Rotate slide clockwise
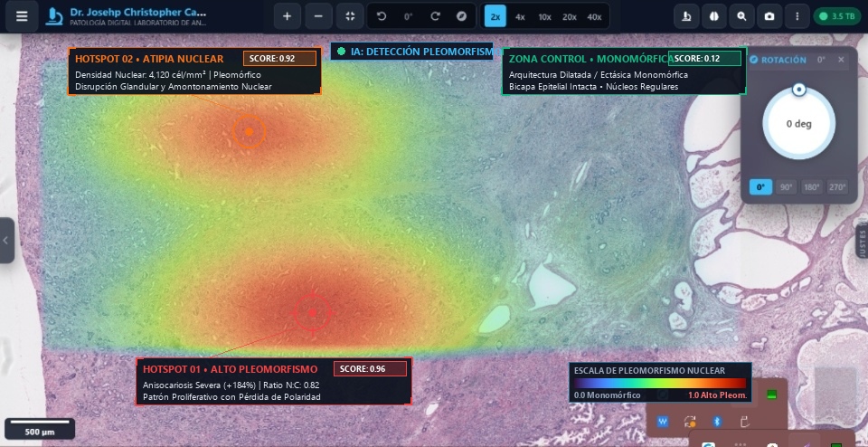Screen dimensions: 868x447 coord(435,16)
